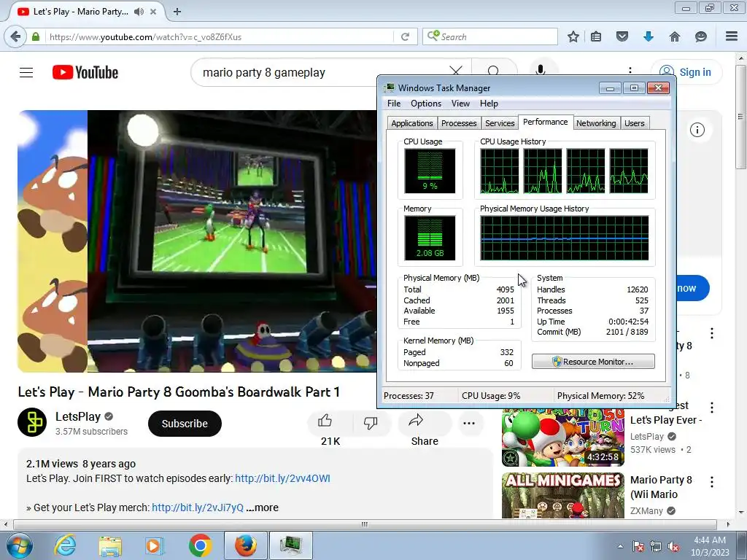Expand description with ...more
The image size is (747, 560).
pyautogui.click(x=263, y=507)
